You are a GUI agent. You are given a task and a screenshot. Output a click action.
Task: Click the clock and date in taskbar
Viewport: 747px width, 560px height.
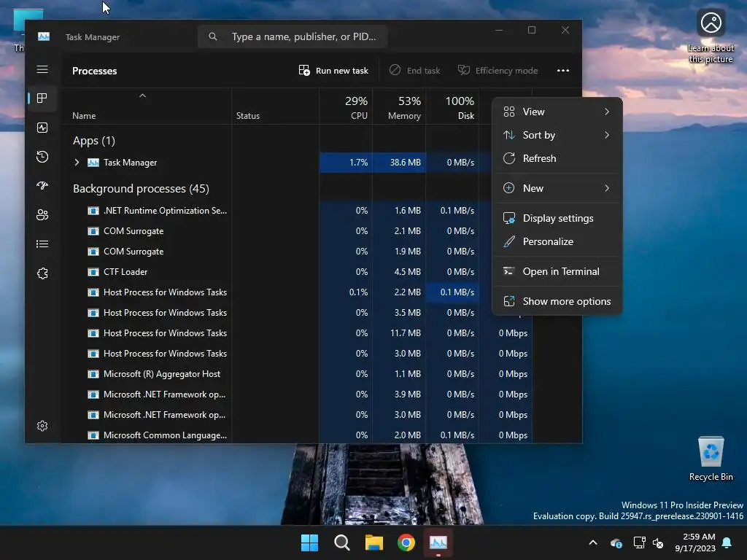694,542
